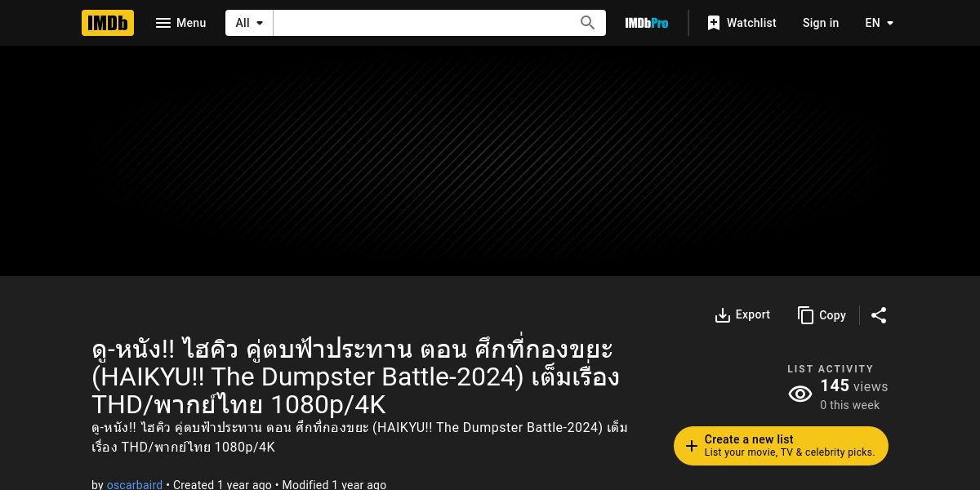Screen dimensions: 980x490
Task: Click into the IMDb search field
Action: pos(425,23)
